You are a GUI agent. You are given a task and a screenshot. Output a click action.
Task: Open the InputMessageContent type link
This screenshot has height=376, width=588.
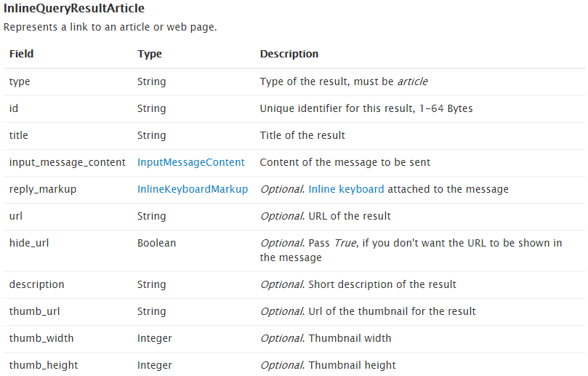[x=191, y=162]
